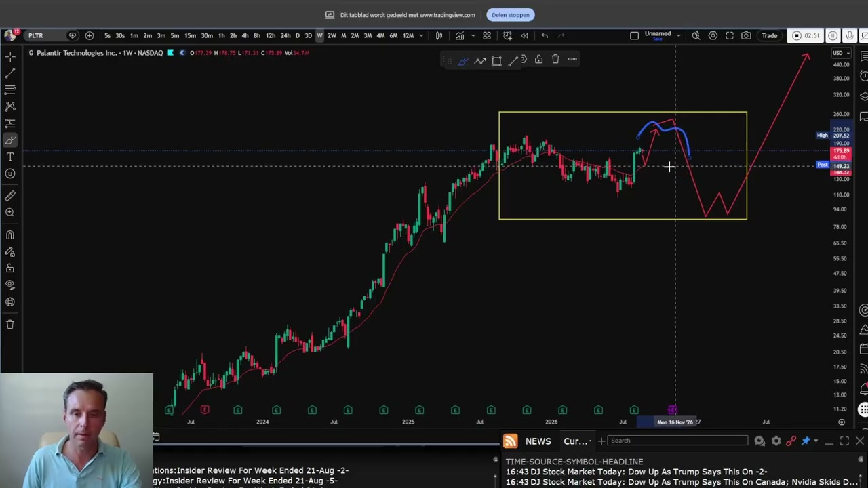The image size is (868, 488).
Task: Open chart settings hexagon icon
Action: point(713,35)
